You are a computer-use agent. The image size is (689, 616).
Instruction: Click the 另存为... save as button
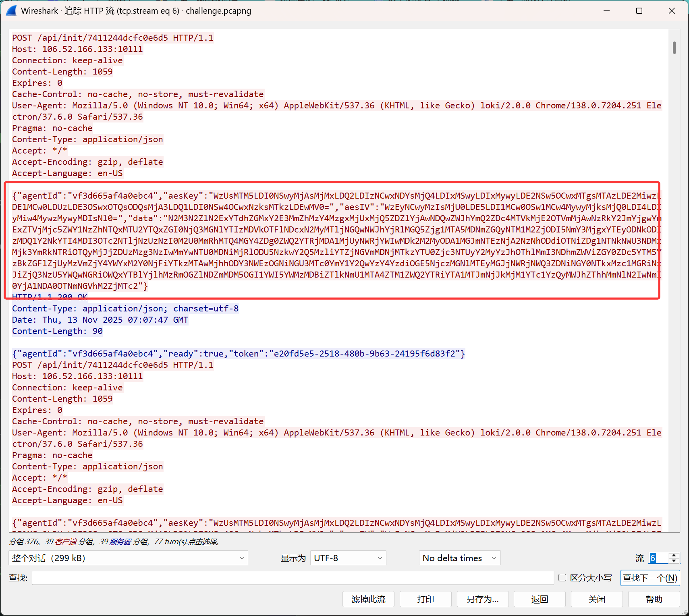[x=483, y=599]
